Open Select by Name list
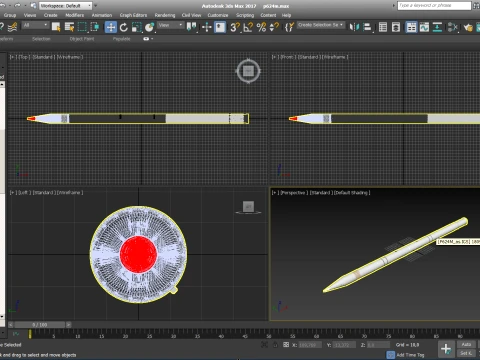Viewport: 480px width, 360px height. [x=69, y=27]
